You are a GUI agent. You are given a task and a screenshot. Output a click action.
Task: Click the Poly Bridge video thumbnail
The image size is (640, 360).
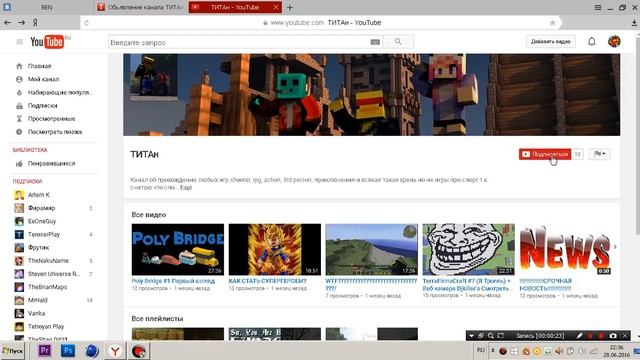point(178,249)
